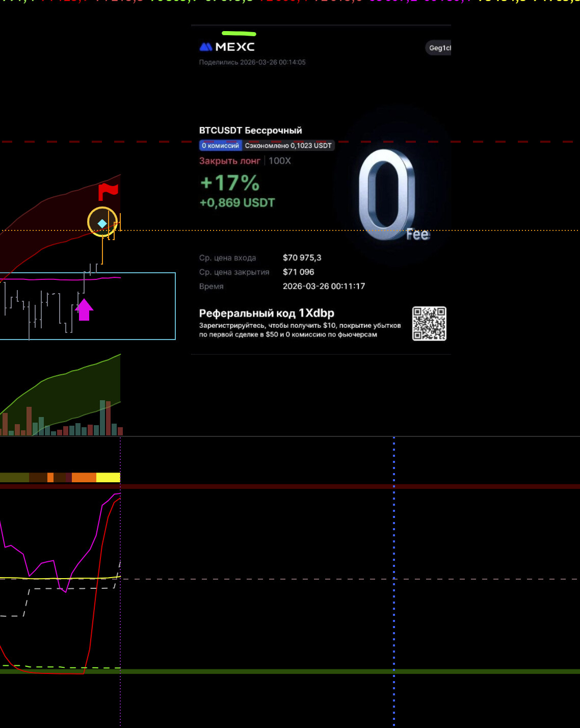This screenshot has width=580, height=728.
Task: Click the blue "0 комиссий" badge
Action: tap(220, 146)
